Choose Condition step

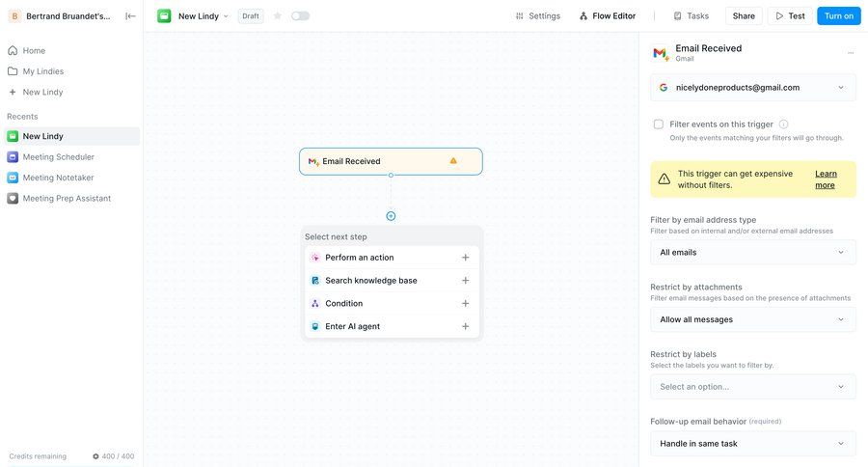click(392, 304)
